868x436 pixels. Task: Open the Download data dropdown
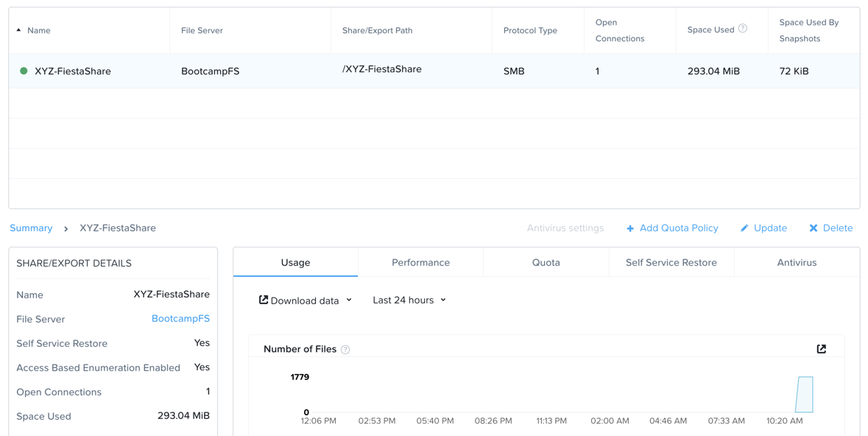(306, 300)
